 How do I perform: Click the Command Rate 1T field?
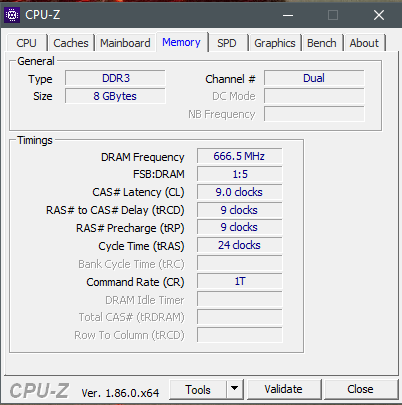(x=239, y=281)
